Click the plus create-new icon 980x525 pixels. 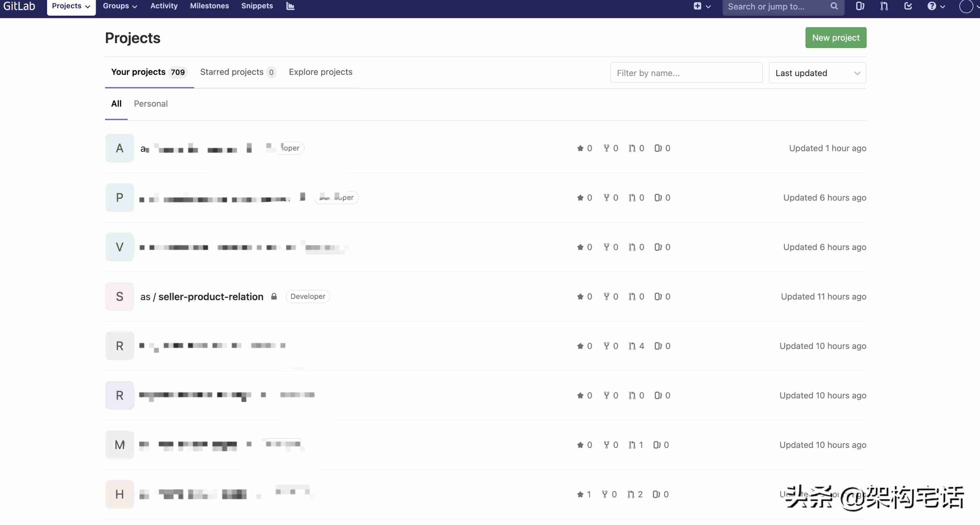(x=697, y=6)
